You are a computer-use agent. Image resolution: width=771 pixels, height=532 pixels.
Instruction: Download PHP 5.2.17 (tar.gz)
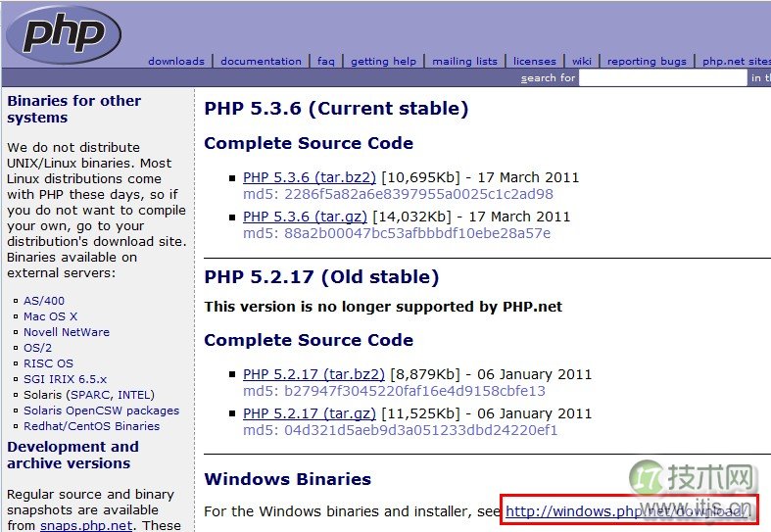click(310, 414)
